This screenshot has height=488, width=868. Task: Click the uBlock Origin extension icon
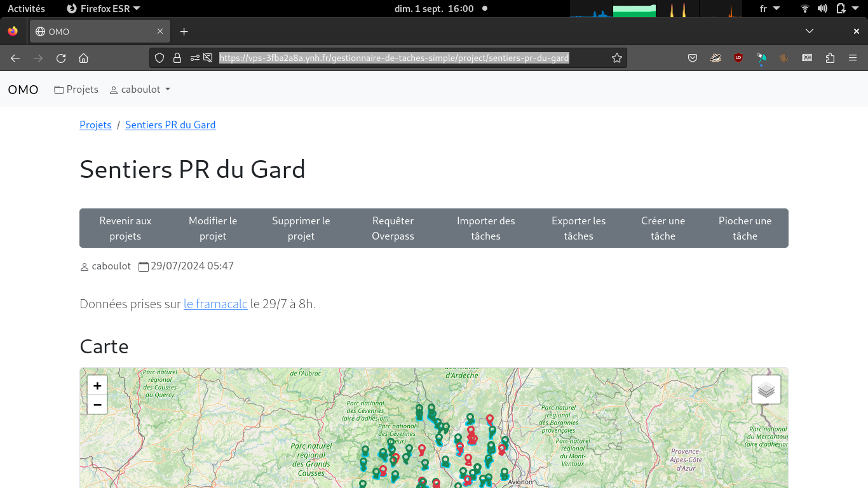point(738,58)
